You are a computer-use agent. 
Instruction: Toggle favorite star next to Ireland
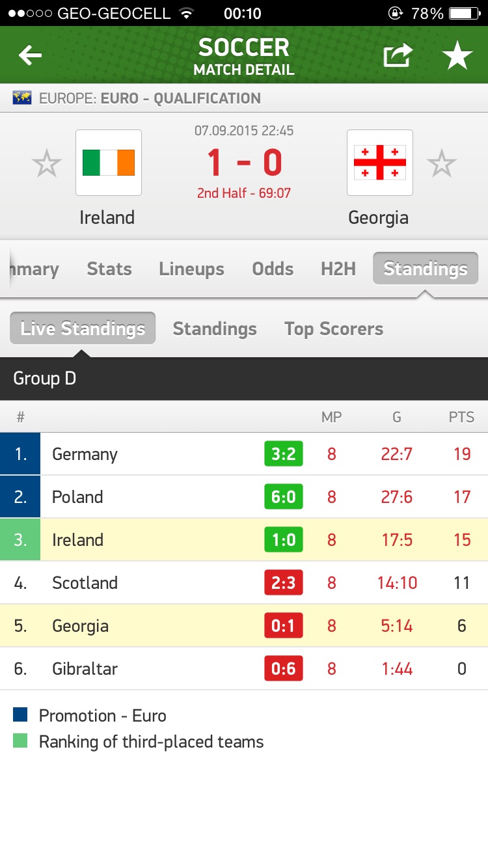point(47,163)
